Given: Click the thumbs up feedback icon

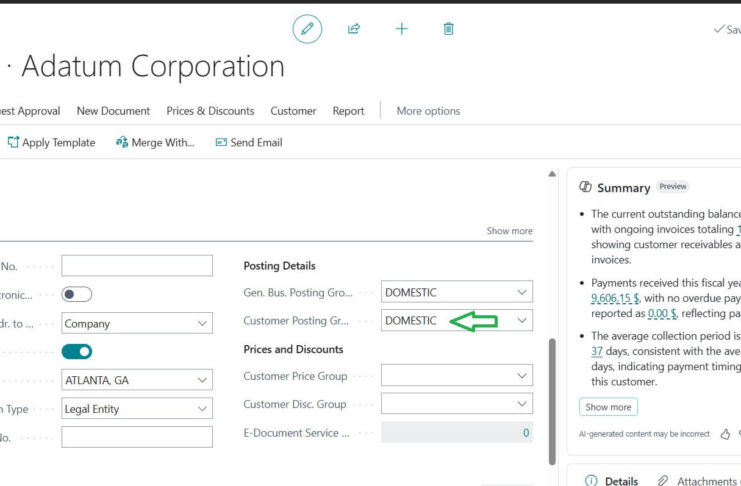Looking at the screenshot, I should (x=725, y=434).
